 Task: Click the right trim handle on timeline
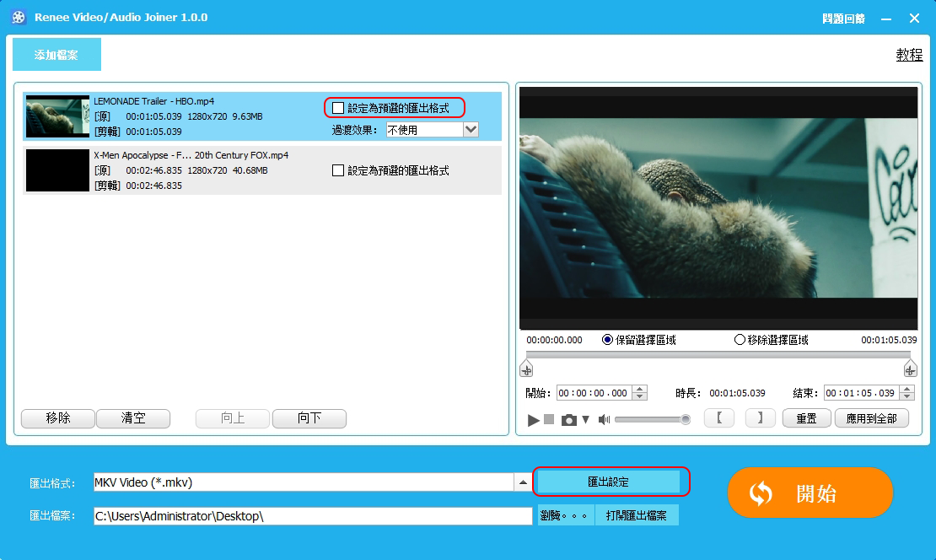(910, 369)
